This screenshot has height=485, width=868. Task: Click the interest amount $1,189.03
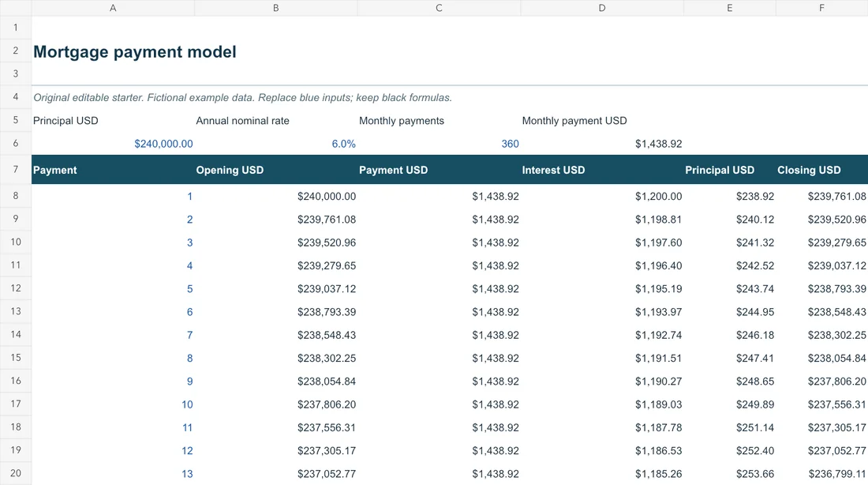658,404
